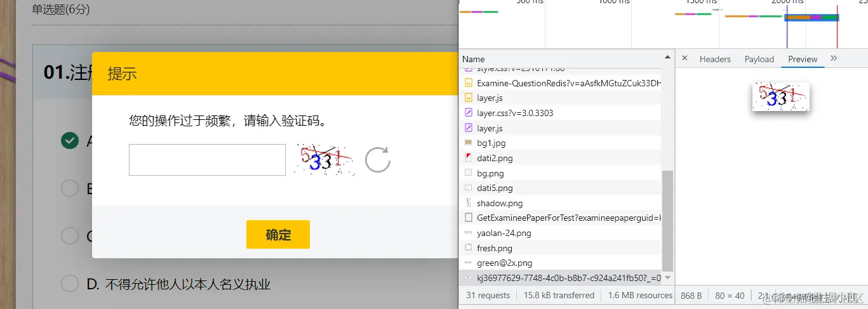This screenshot has width=868, height=309.
Task: Select the radio button for option D
Action: coord(70,284)
